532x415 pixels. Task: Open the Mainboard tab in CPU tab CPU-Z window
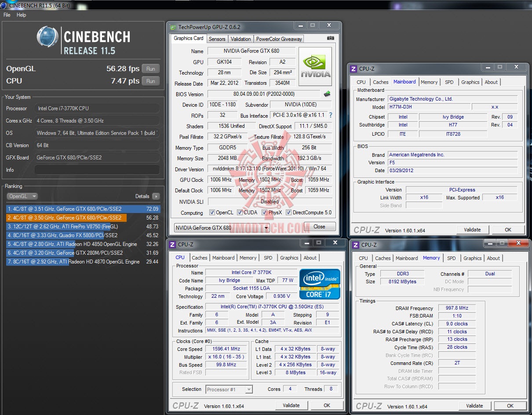(x=223, y=258)
